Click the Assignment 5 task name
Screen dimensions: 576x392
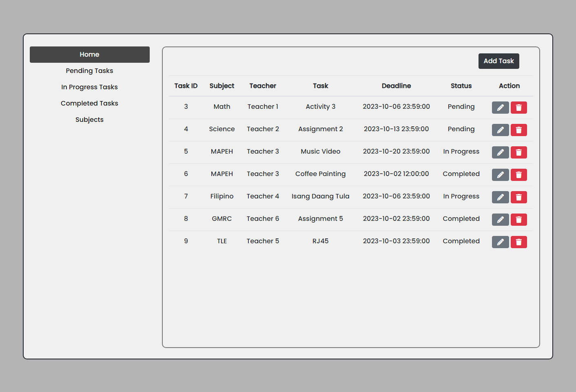point(321,219)
